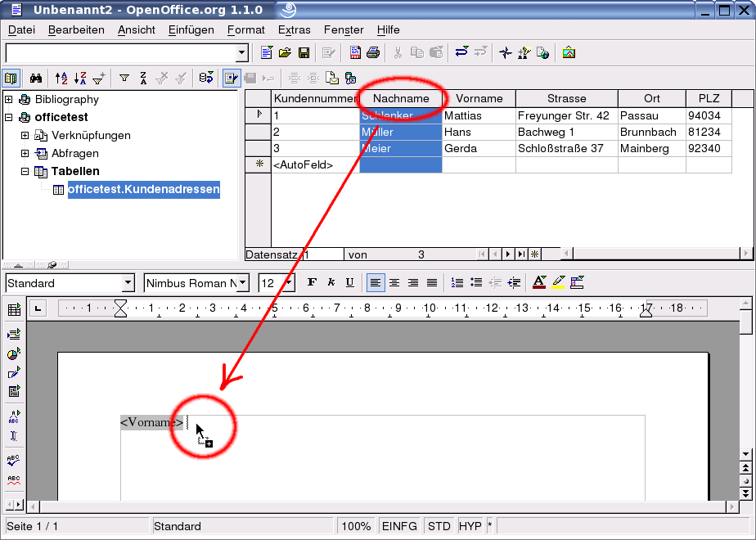
Task: Select officetest.Kundenadressen table in tree
Action: click(x=143, y=189)
